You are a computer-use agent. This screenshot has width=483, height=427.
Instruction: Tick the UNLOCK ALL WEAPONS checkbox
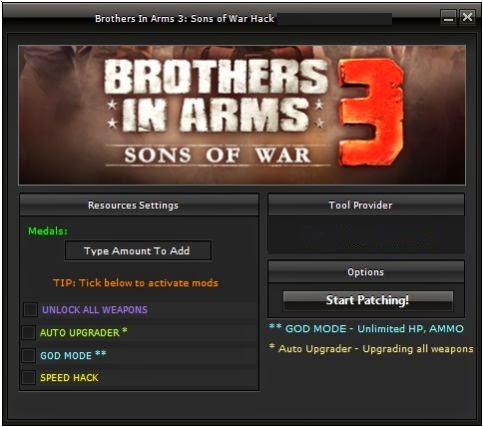point(30,310)
